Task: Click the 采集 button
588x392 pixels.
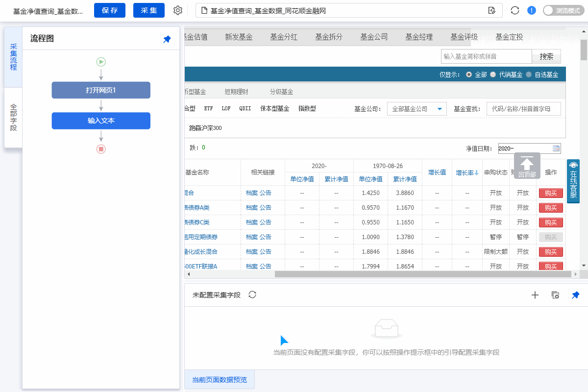Action: pyautogui.click(x=148, y=10)
